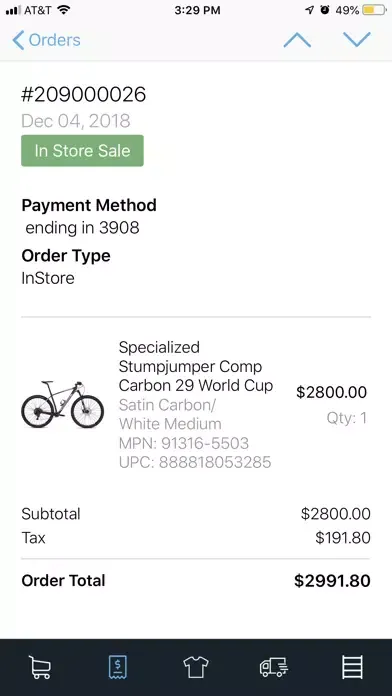Tap the UPC 888818053285 text
The height and width of the screenshot is (696, 392).
tap(195, 462)
